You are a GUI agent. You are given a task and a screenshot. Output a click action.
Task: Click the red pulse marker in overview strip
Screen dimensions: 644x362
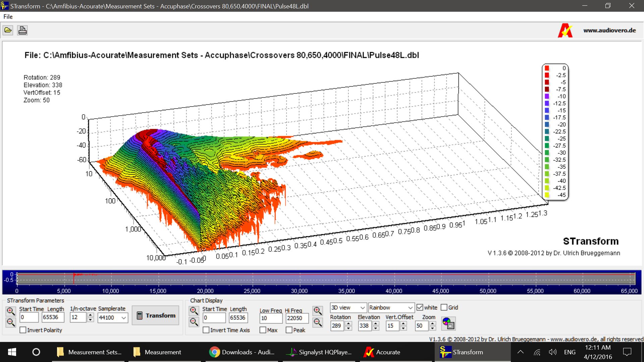click(74, 279)
